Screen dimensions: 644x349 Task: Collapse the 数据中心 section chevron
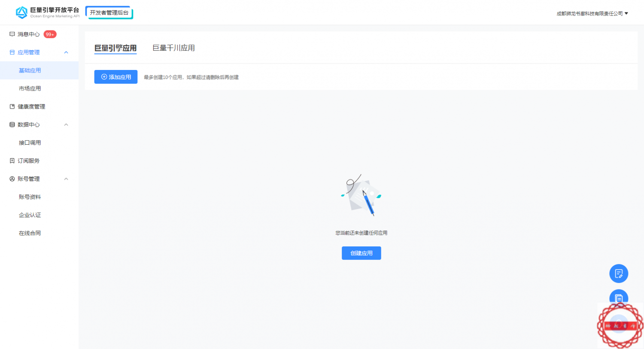click(66, 124)
